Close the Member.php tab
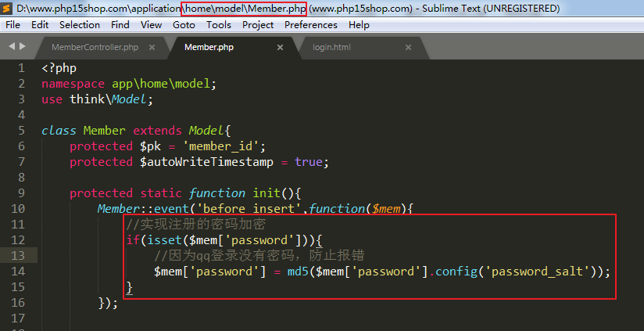The image size is (644, 331). [281, 48]
